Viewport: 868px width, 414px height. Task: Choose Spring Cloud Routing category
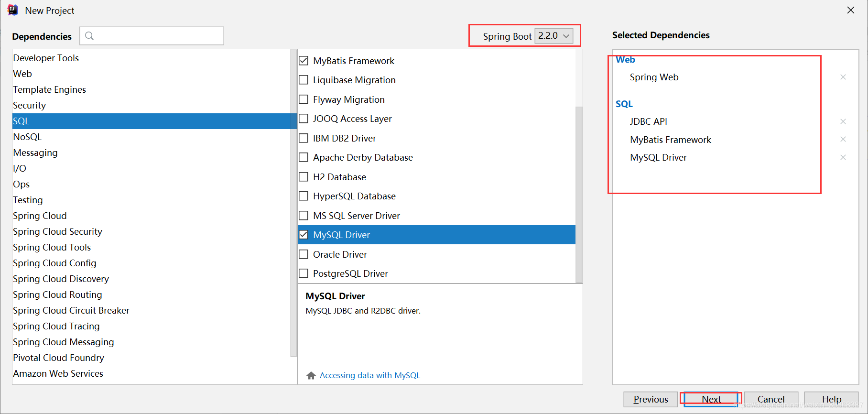[151, 294]
